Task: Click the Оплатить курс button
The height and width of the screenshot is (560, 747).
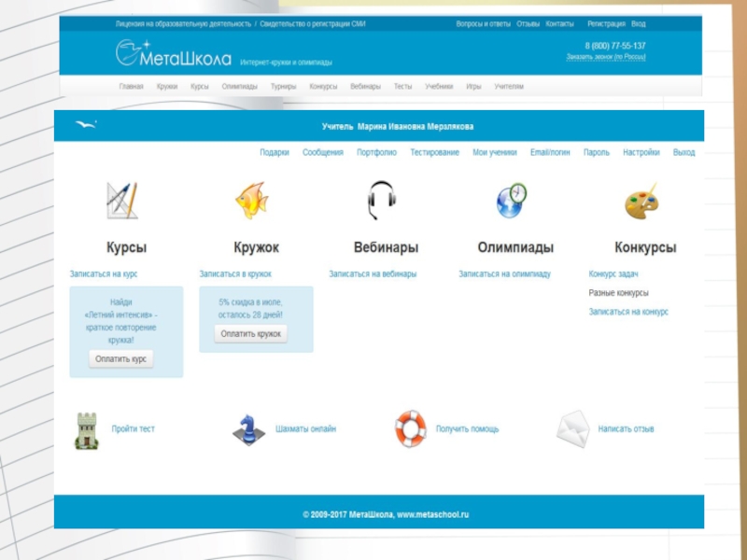Action: [121, 359]
